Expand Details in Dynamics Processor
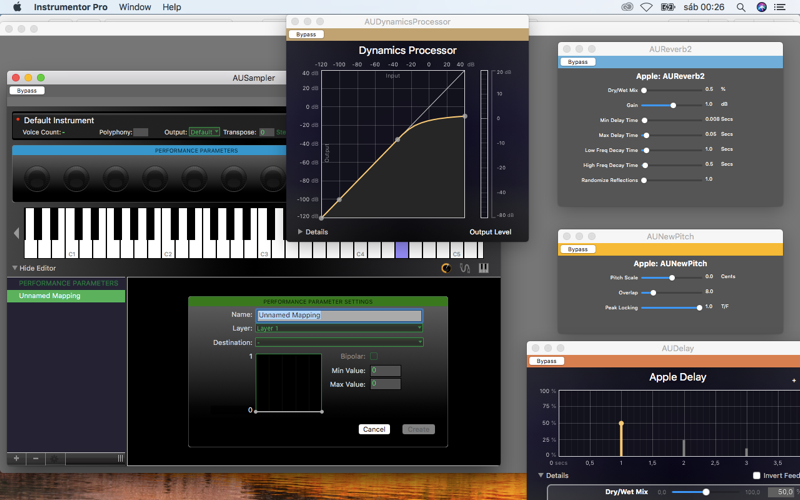Screen dimensions: 800x500 300,232
